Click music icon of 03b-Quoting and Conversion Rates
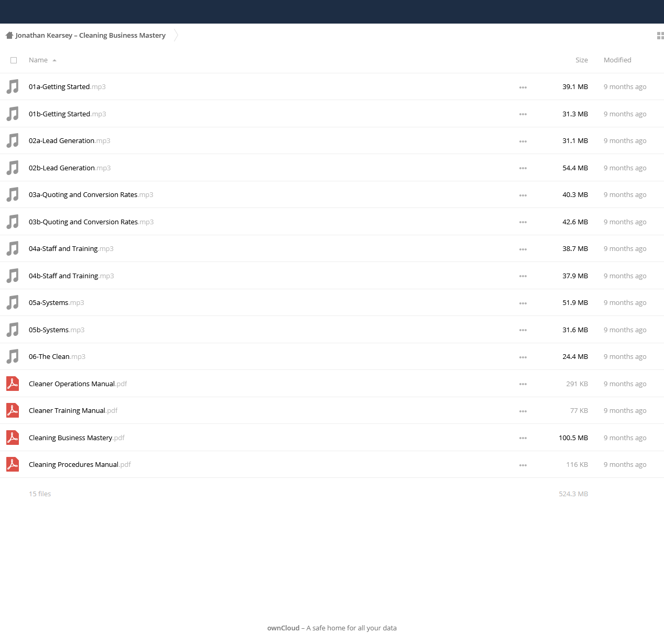 [13, 222]
